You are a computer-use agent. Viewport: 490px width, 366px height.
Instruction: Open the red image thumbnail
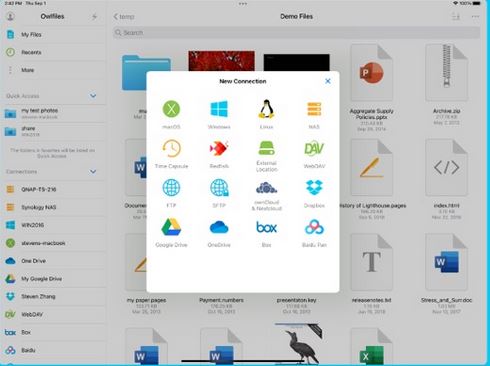pyautogui.click(x=221, y=61)
